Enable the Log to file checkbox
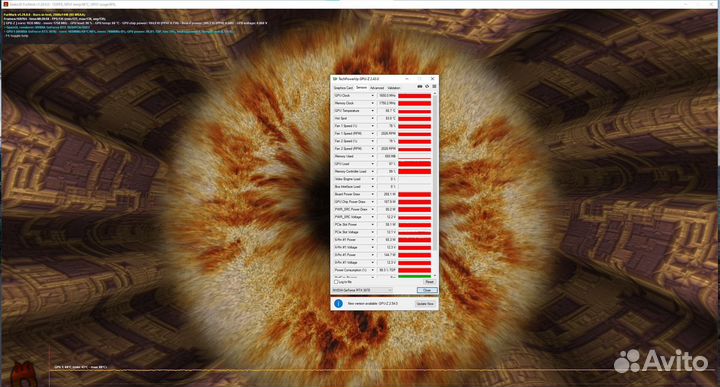 point(336,282)
